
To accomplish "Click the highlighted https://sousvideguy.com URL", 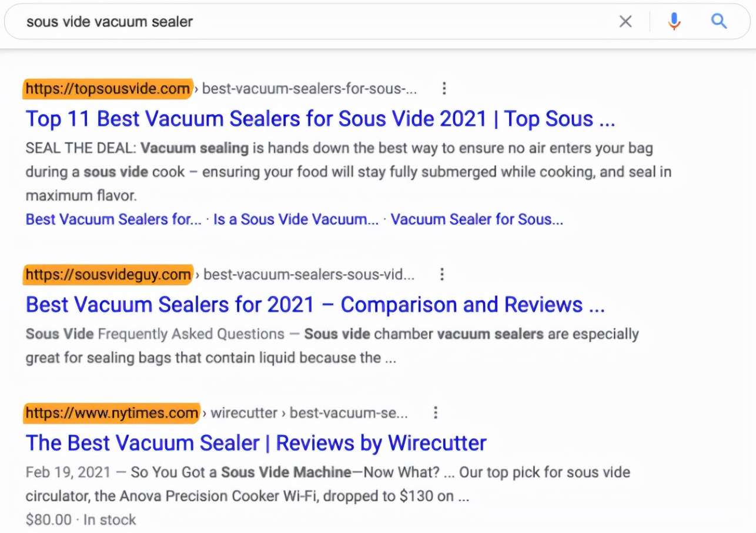I will (108, 274).
